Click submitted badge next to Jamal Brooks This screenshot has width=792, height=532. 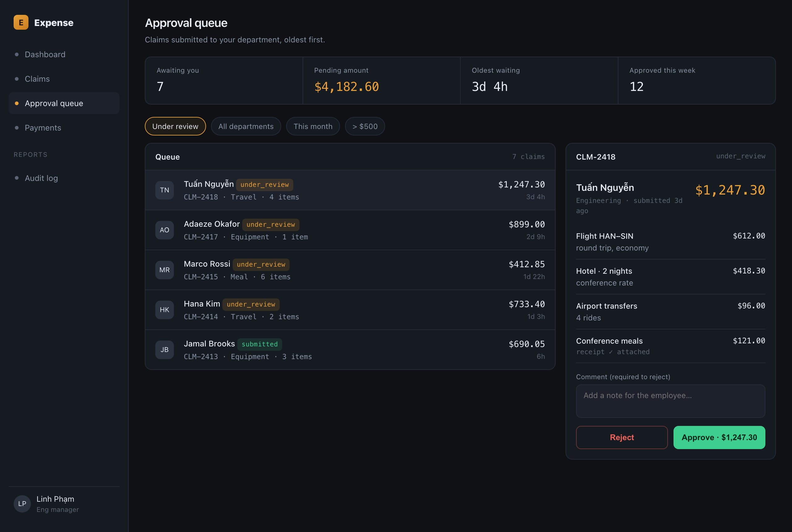pyautogui.click(x=260, y=344)
